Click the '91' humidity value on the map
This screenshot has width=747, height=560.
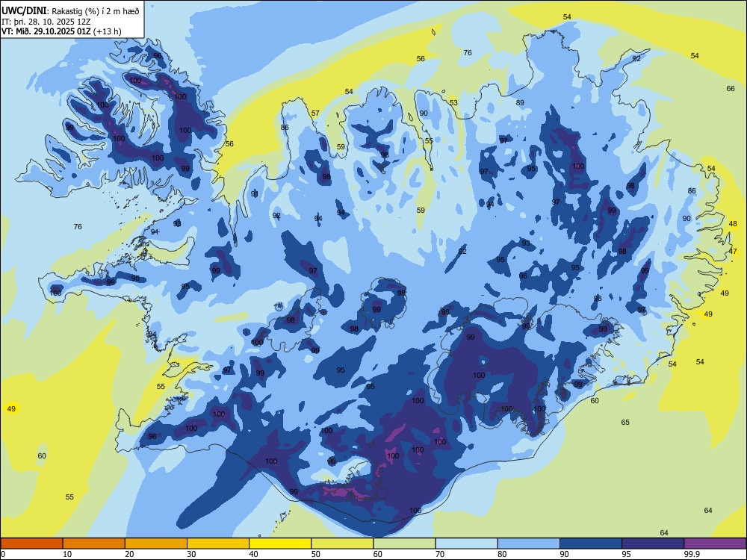[255, 194]
